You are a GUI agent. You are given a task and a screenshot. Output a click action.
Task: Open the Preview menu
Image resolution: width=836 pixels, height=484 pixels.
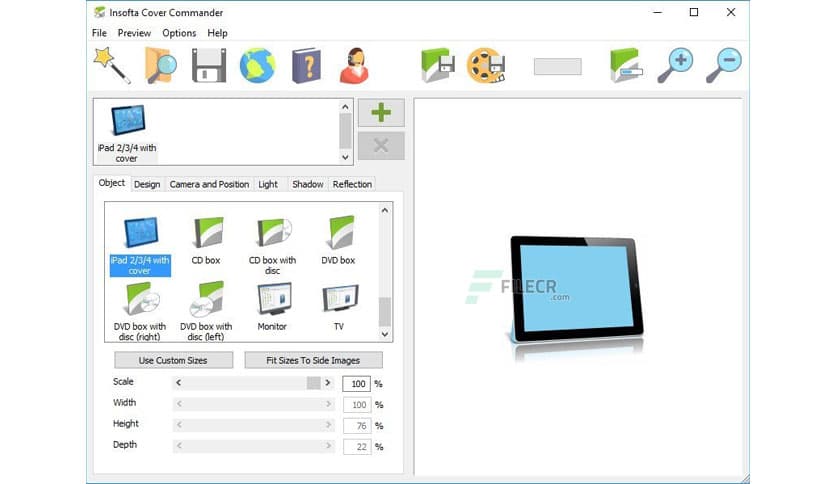(134, 33)
